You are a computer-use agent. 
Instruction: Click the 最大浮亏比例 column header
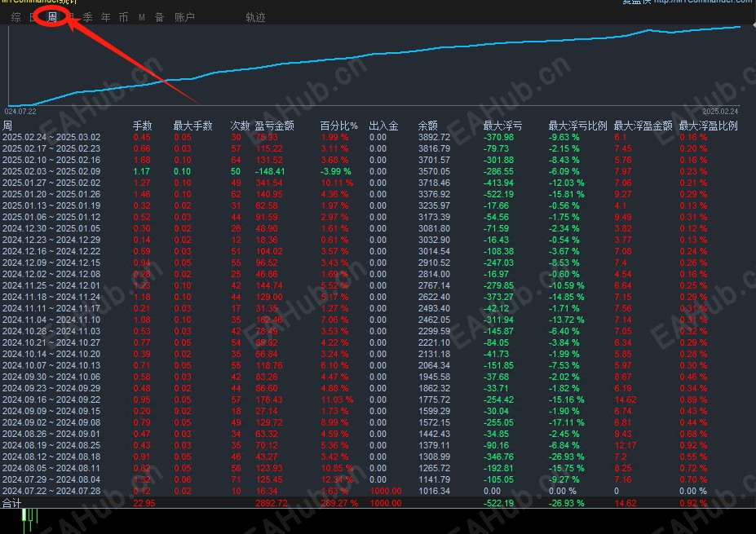pyautogui.click(x=577, y=126)
